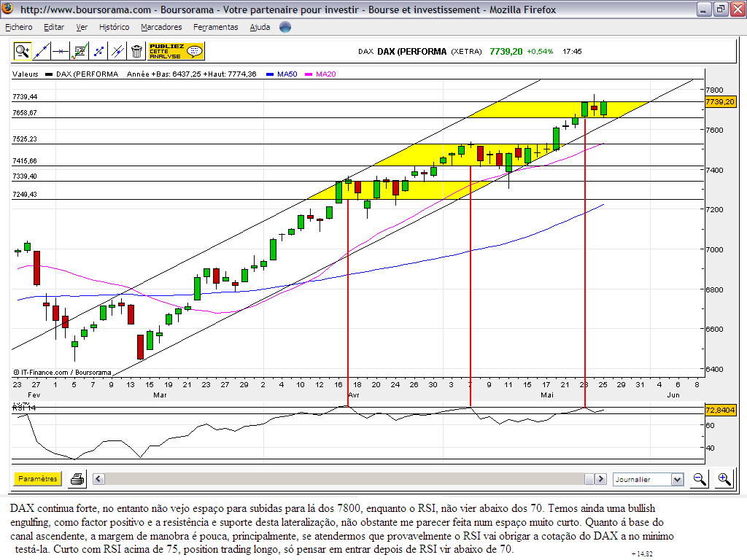Open the Histórico menu

[115, 27]
